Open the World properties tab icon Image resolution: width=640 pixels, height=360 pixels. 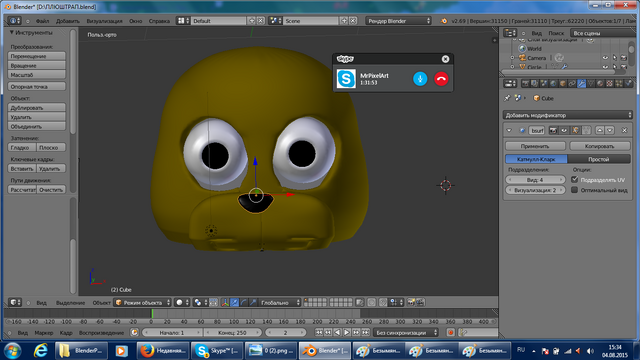tap(553, 84)
